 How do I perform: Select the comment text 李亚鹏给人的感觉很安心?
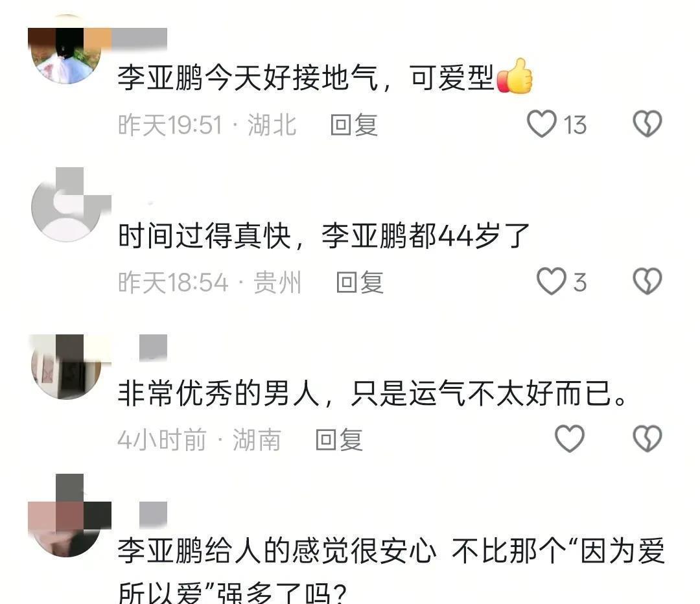coord(277,550)
